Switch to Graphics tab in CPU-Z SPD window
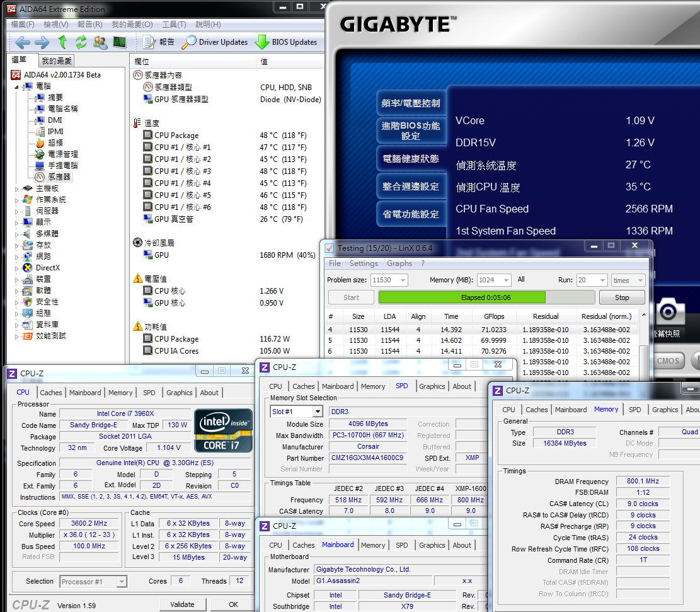The height and width of the screenshot is (612, 700). tap(432, 386)
